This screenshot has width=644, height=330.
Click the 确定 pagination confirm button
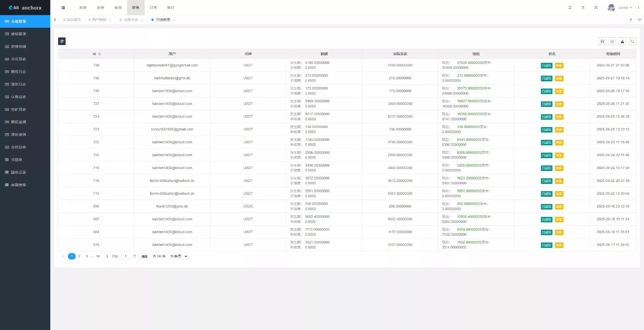click(144, 256)
